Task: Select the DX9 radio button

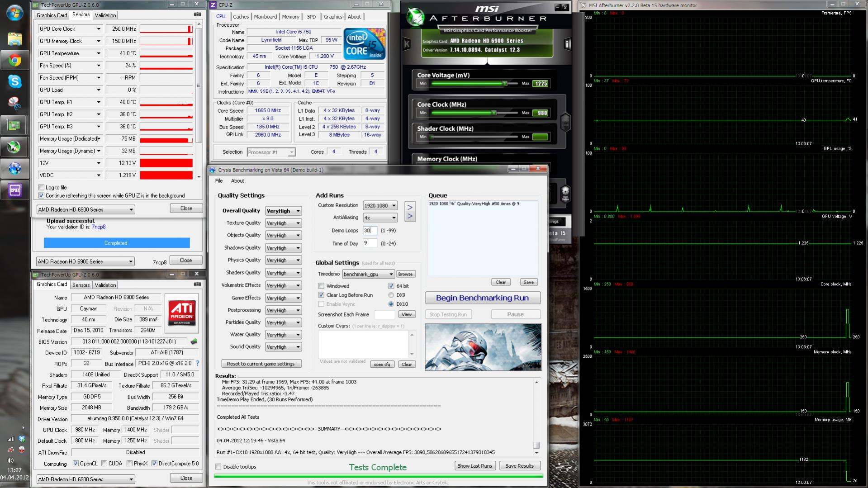Action: [x=391, y=295]
